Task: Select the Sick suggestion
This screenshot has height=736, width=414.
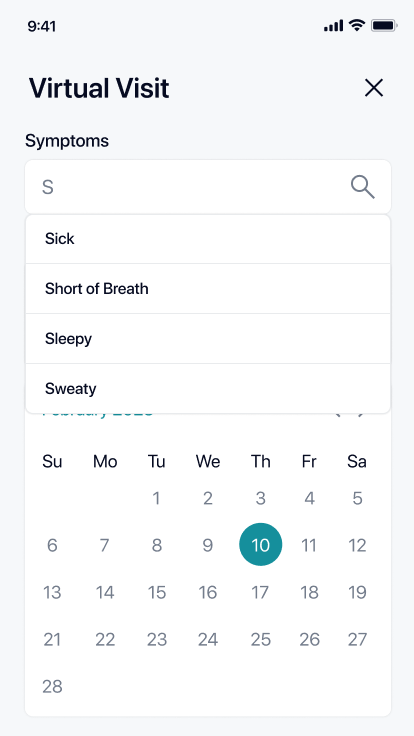Action: tap(208, 239)
